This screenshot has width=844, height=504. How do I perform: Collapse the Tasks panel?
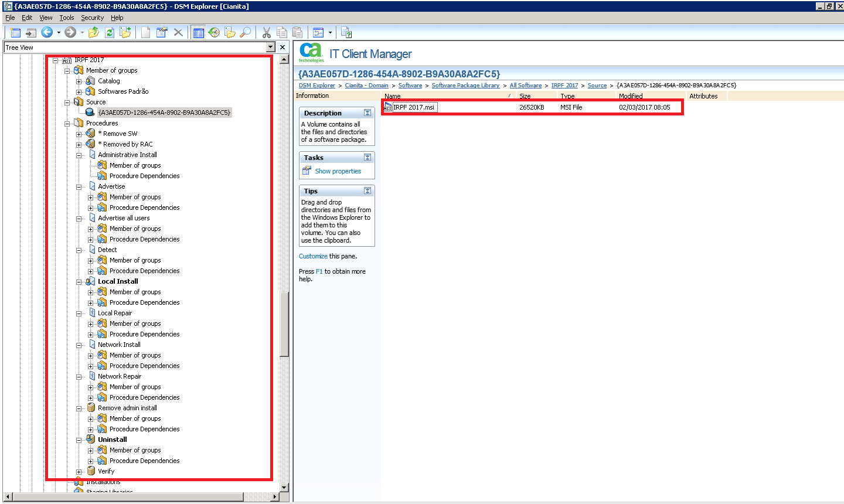click(367, 157)
